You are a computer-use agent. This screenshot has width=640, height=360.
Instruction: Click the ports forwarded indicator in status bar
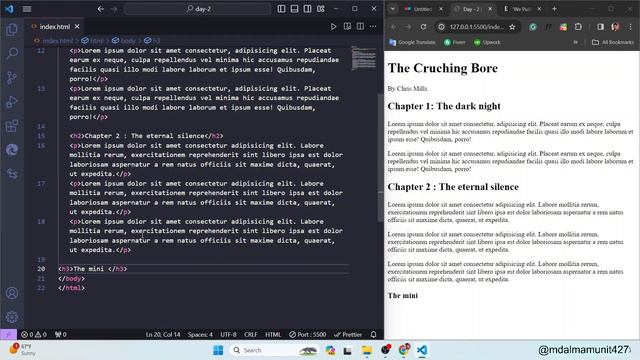(61, 334)
